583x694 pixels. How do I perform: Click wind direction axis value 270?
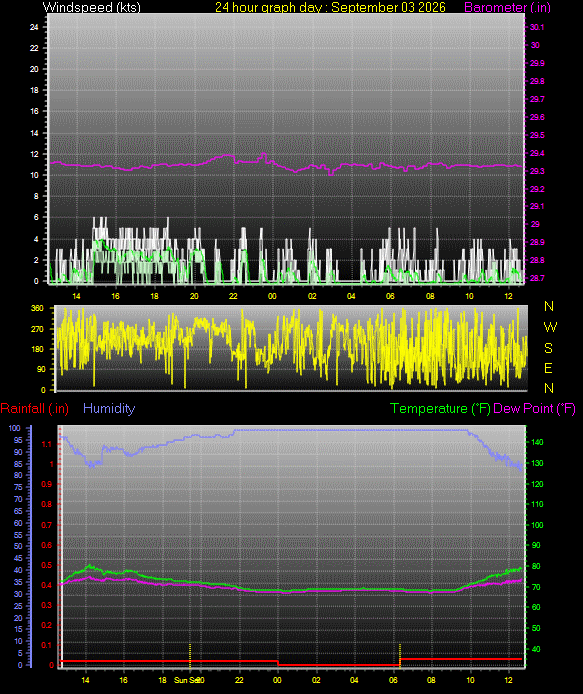(x=37, y=329)
